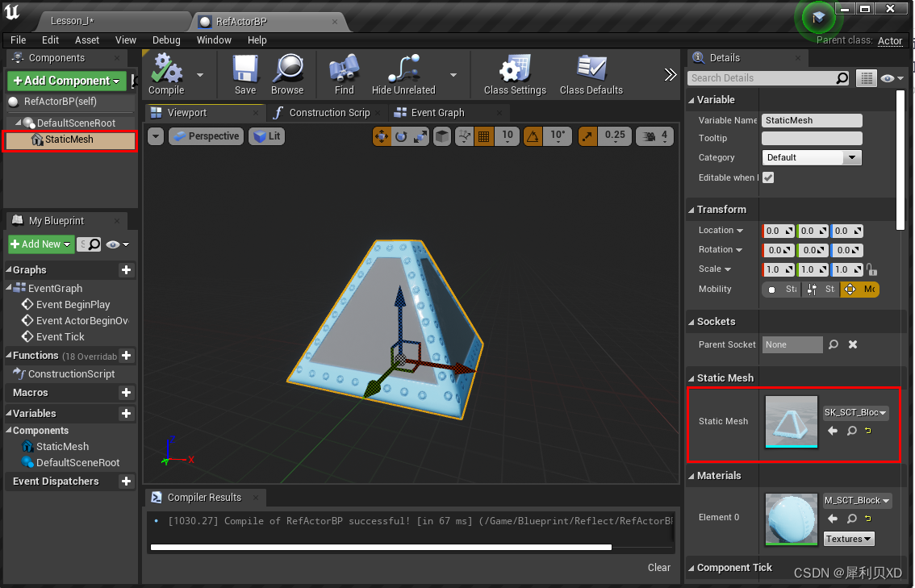Toggle surface snapping icon in viewport
This screenshot has height=588, width=915.
464,136
